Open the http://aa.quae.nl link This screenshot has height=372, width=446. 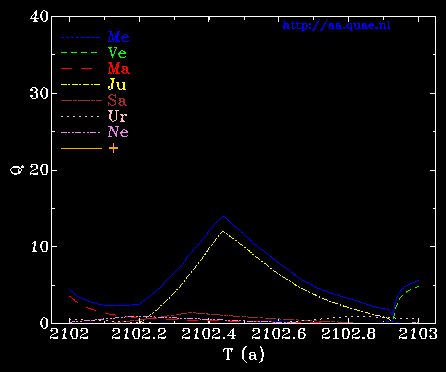[x=336, y=26]
